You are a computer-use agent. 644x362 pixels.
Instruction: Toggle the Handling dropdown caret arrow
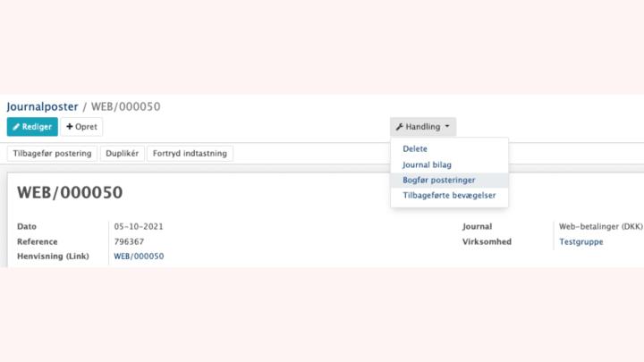click(x=447, y=126)
